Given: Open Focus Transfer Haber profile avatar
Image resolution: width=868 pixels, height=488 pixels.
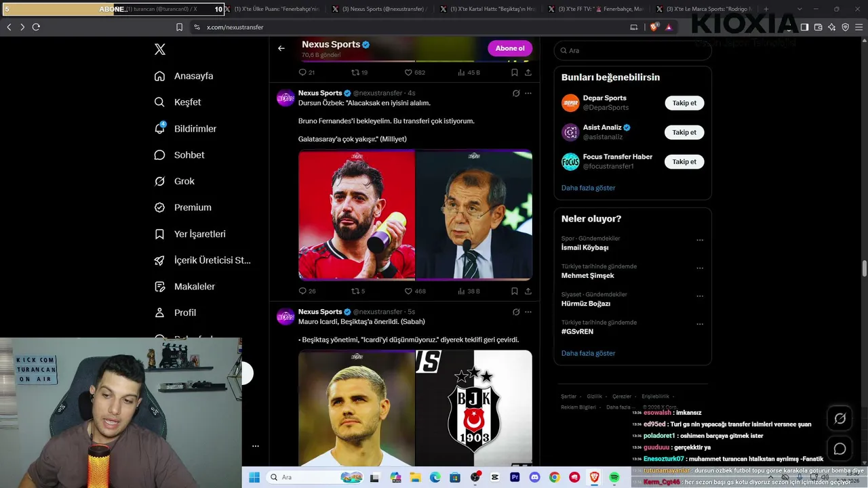Looking at the screenshot, I should pos(570,161).
